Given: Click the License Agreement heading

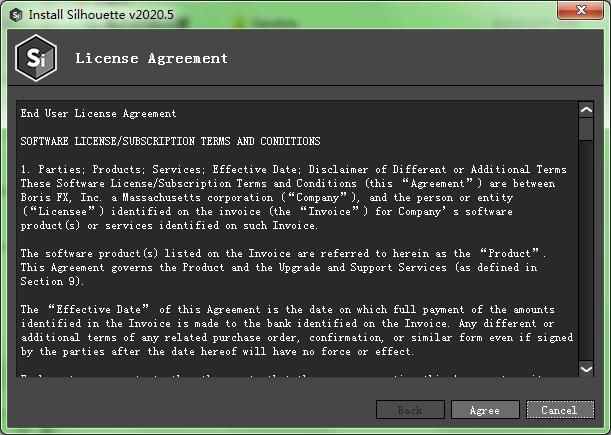Looking at the screenshot, I should tap(152, 58).
